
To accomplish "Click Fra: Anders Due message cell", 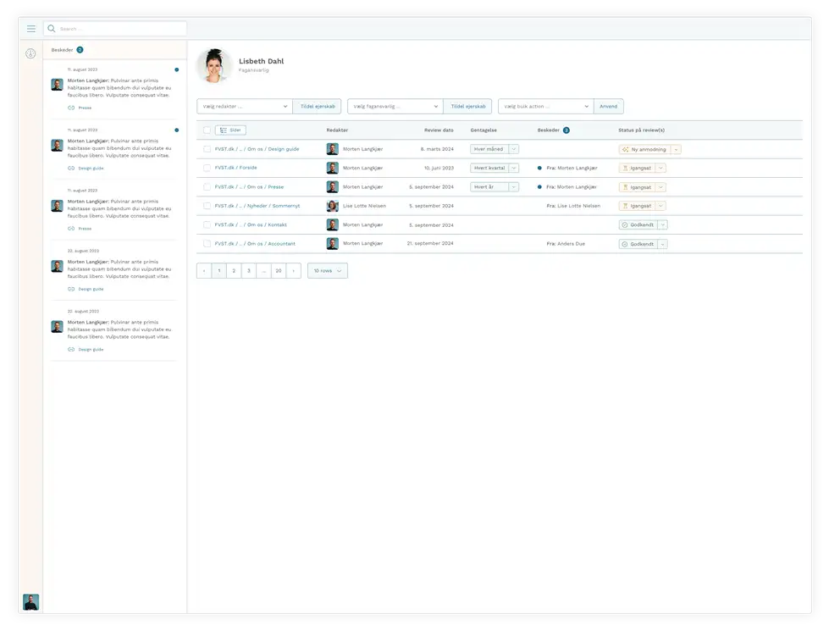I will tap(566, 244).
